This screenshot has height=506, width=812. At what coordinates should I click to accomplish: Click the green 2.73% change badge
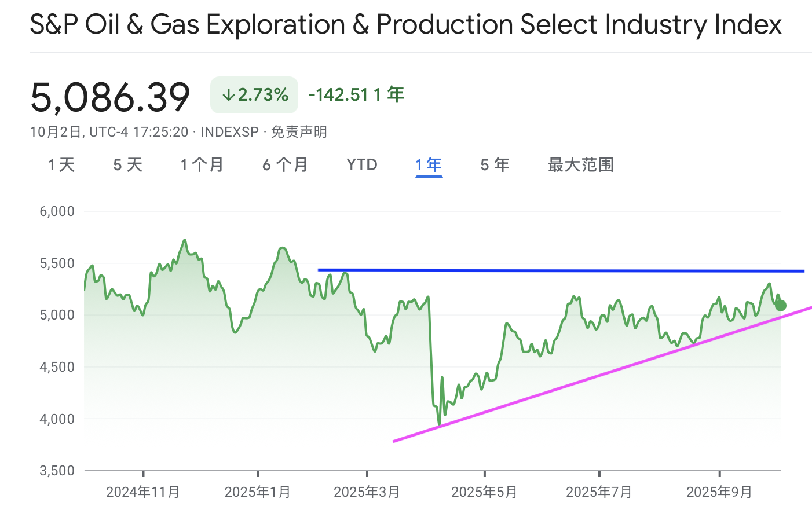click(x=254, y=95)
